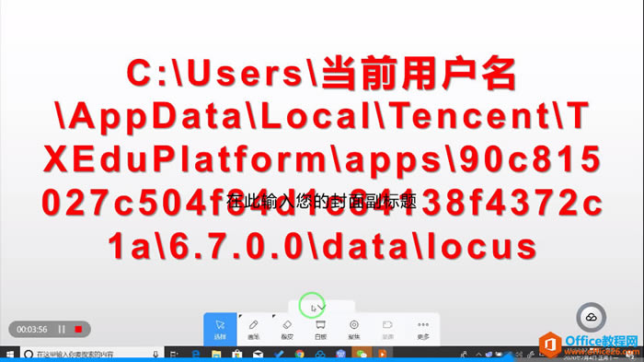Viewport: 644px width, 362px height.
Task: Click the microphone in the taskbar search box
Action: click(x=155, y=354)
